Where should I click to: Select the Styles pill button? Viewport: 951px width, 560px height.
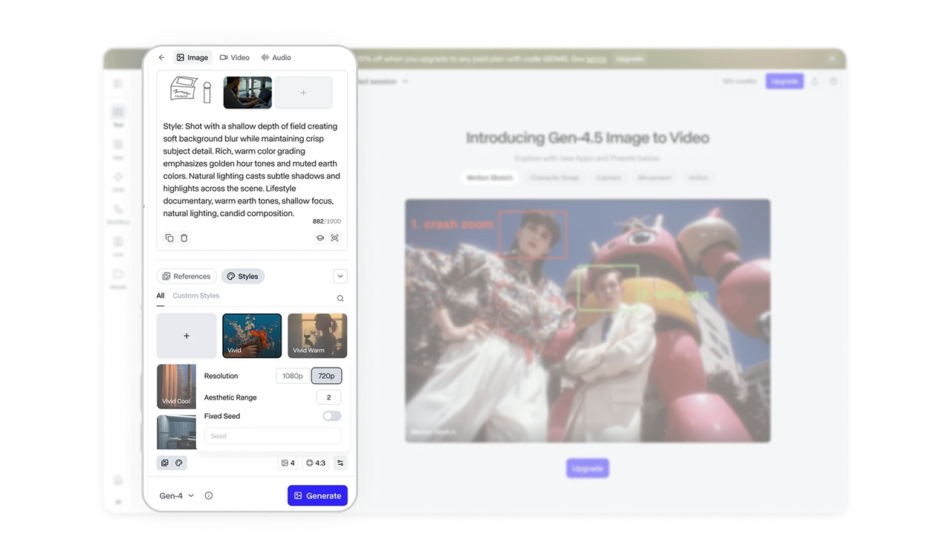point(243,276)
